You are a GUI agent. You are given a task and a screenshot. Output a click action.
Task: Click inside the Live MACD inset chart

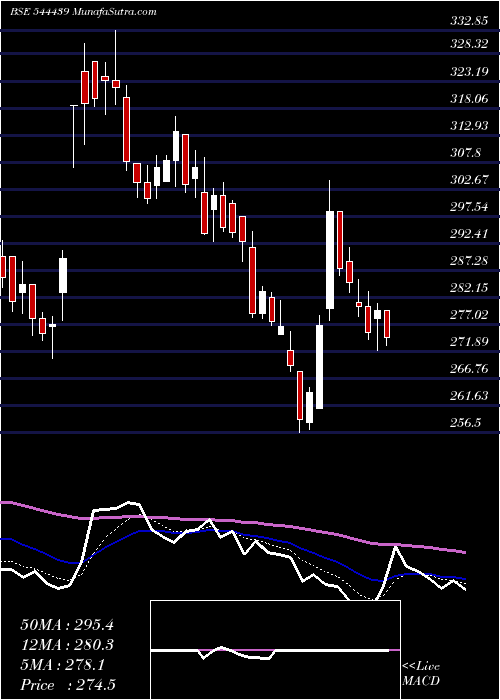tap(275, 650)
